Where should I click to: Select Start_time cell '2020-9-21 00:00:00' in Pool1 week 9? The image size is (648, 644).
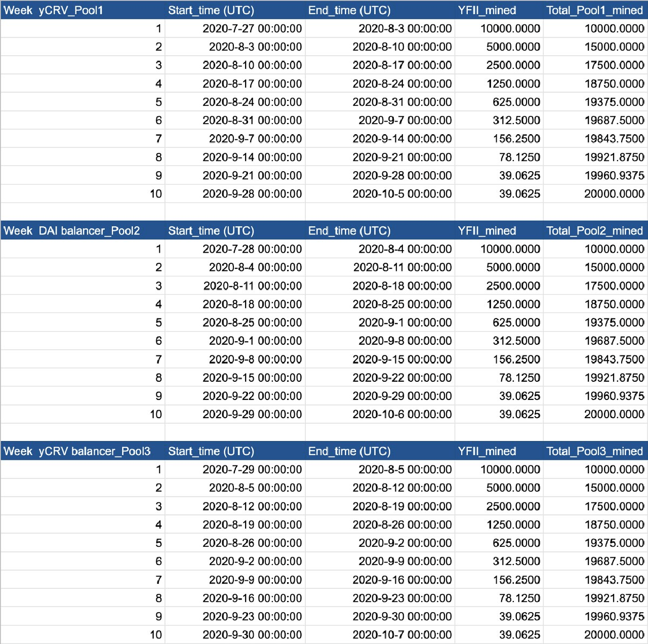(235, 176)
